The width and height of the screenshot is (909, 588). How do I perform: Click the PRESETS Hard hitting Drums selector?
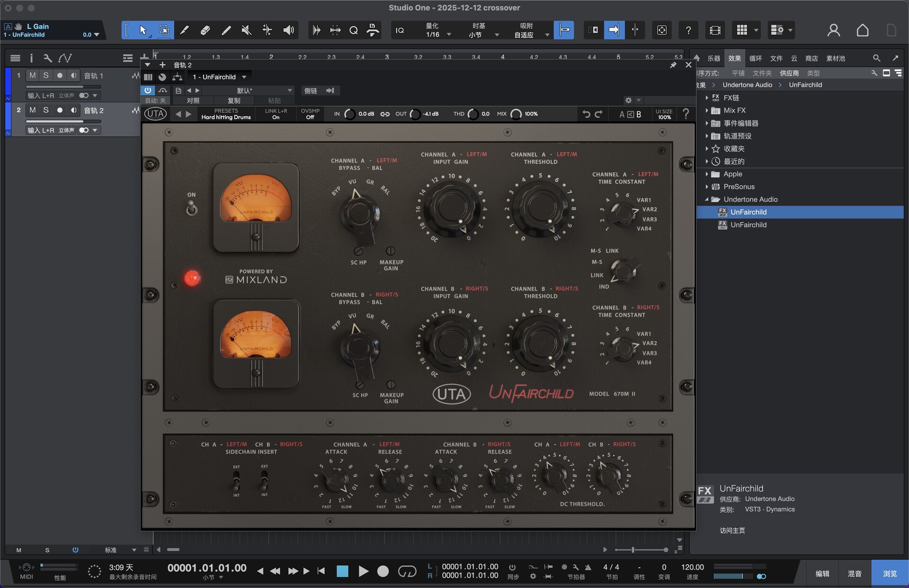pos(226,114)
